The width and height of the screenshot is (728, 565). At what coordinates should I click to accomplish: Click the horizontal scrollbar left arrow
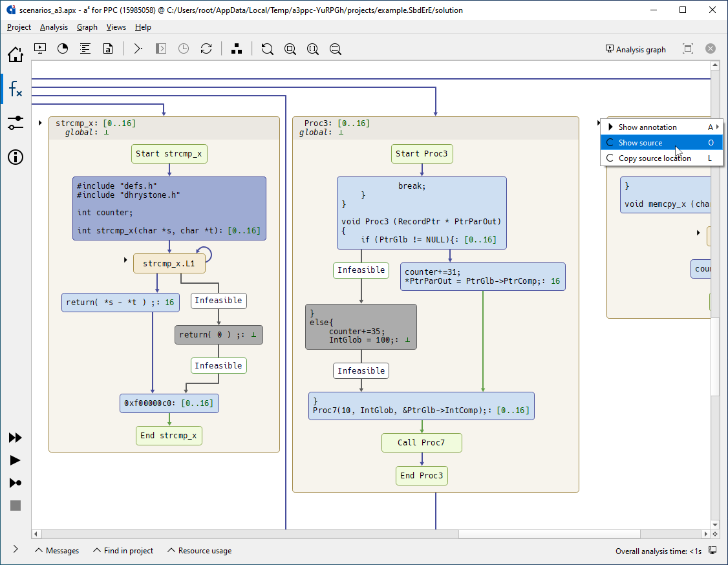[x=36, y=534]
